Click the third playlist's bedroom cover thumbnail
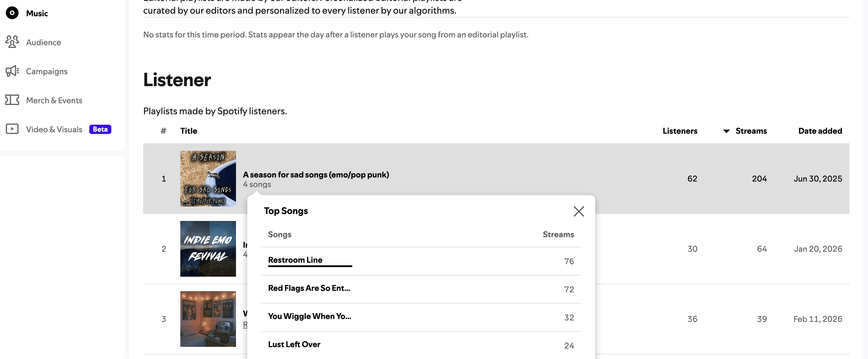This screenshot has width=868, height=359. point(208,319)
